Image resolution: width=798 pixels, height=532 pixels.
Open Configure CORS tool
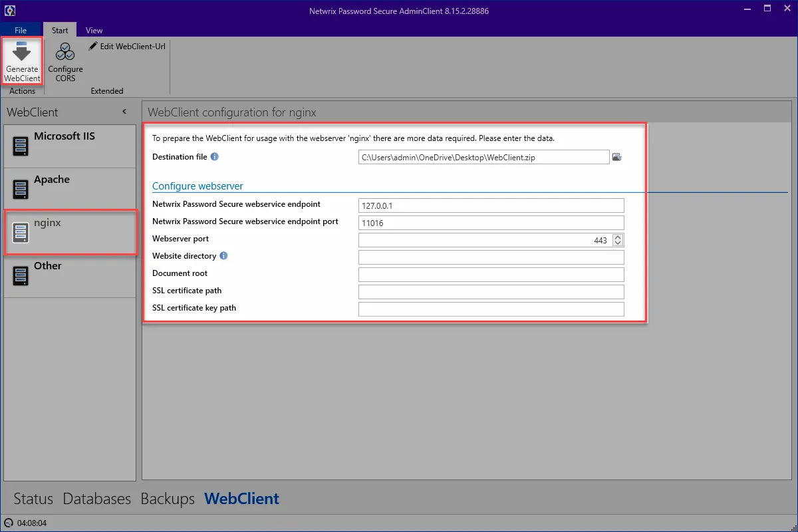(65, 62)
